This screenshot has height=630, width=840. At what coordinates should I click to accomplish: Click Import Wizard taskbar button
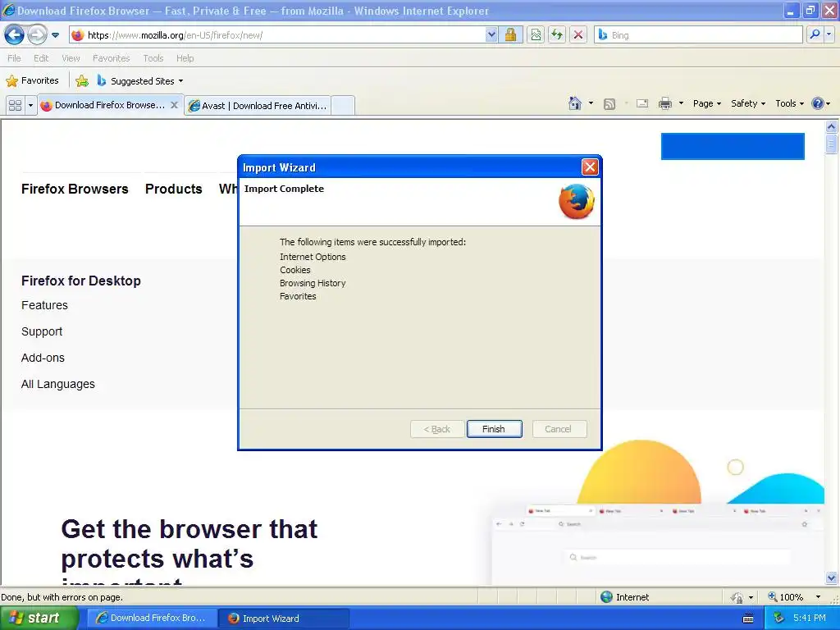pyautogui.click(x=284, y=619)
